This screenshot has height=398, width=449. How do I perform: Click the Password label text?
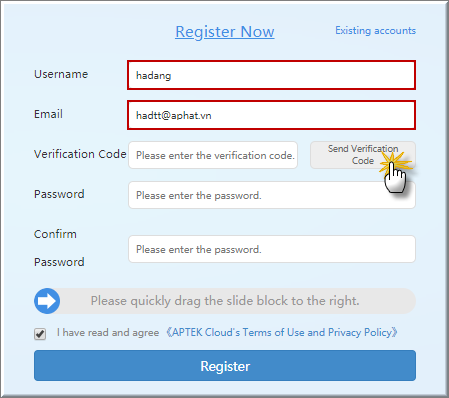59,194
